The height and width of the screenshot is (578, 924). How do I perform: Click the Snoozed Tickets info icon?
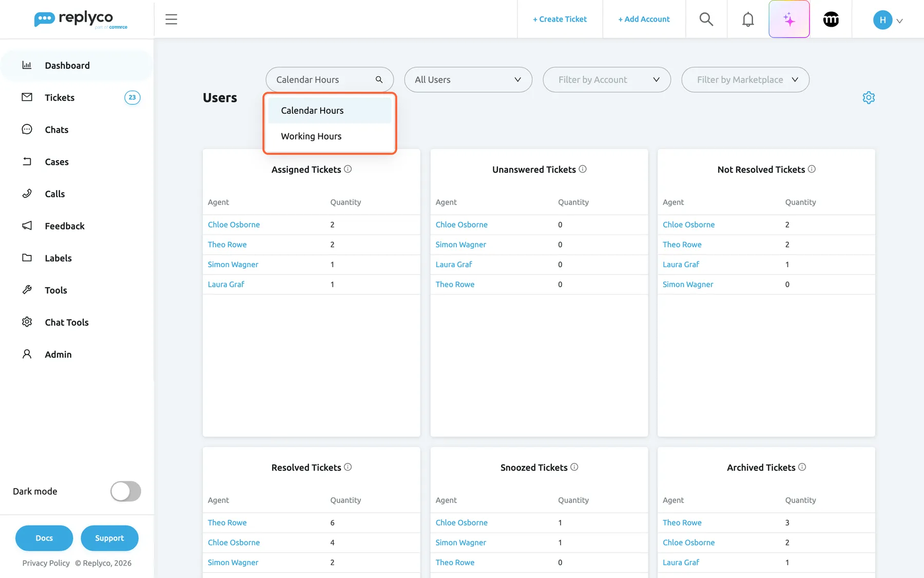pos(574,467)
